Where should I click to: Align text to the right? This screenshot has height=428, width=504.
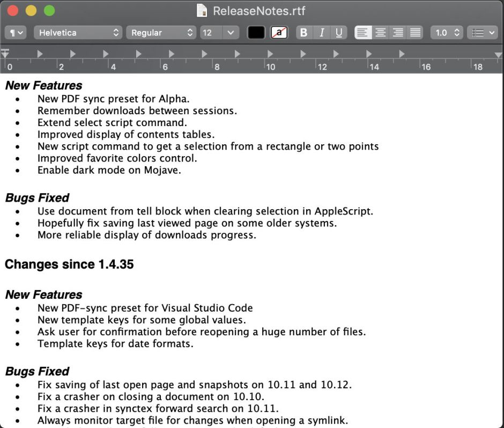point(398,33)
